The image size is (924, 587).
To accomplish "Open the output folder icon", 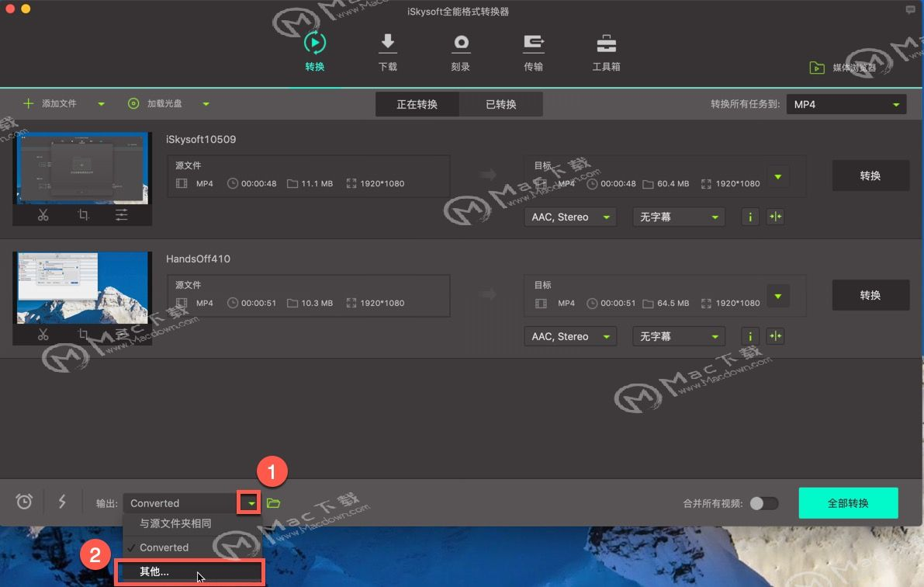I will coord(273,503).
